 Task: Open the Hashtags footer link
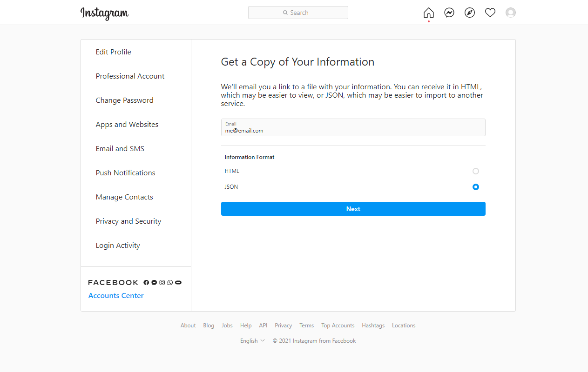(x=373, y=325)
